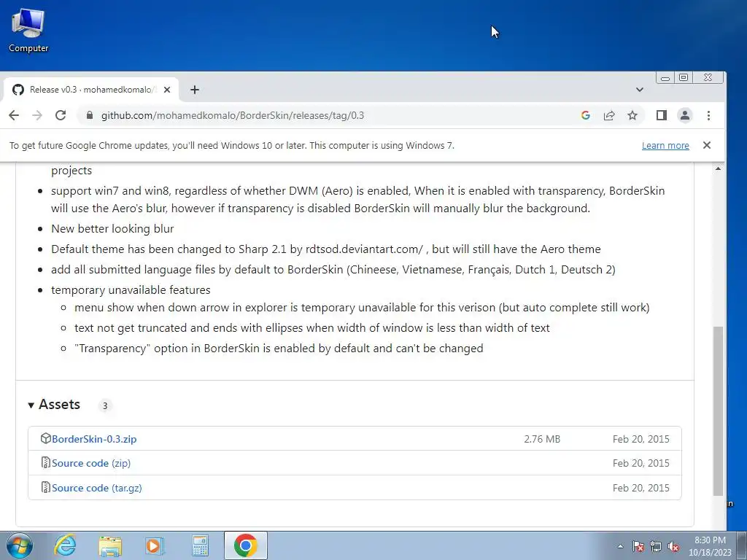747x560 pixels.
Task: Dismiss the Chrome update infobar
Action: point(706,145)
